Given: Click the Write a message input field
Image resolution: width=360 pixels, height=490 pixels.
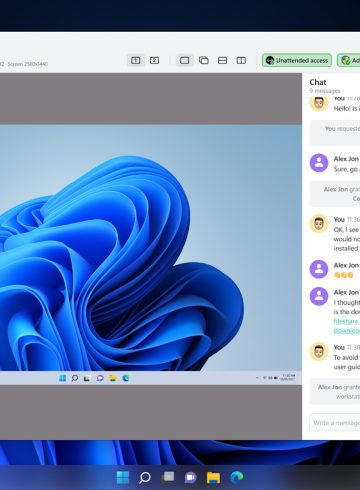Looking at the screenshot, I should (335, 423).
